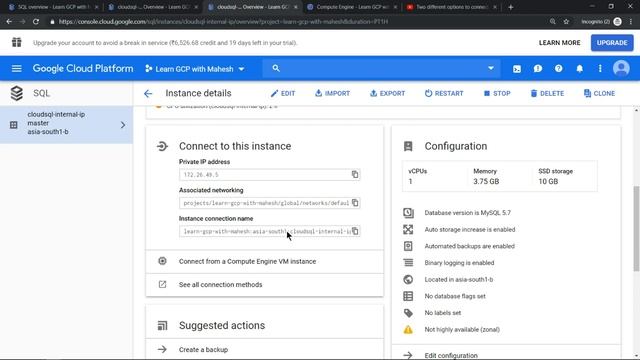The height and width of the screenshot is (360, 640).
Task: Expand the search bar dropdown arrow
Action: (491, 69)
